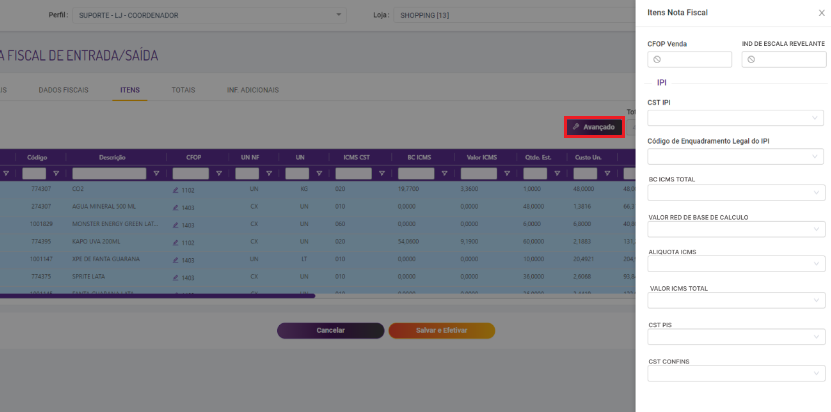831x412 pixels.
Task: Click edit pencil on XPE DE FANTA GUARANA row
Action: click(175, 260)
